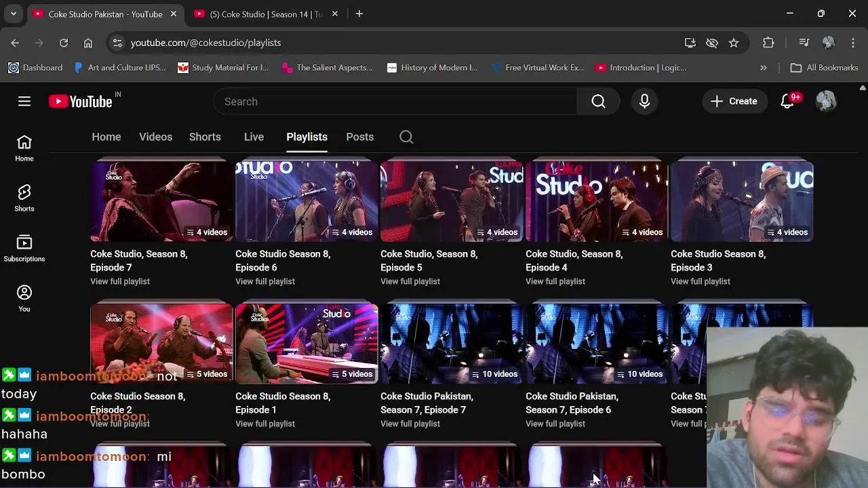View full playlist for Season 7 Episode 7
Viewport: 868px width, 488px height.
pos(410,424)
